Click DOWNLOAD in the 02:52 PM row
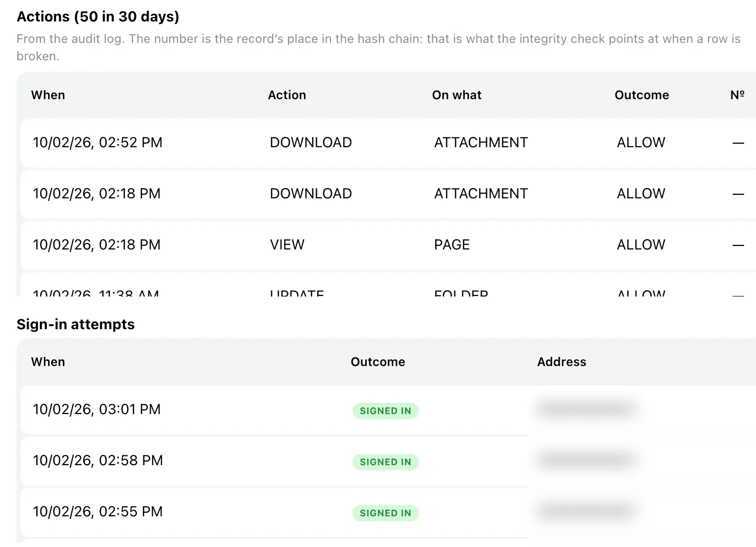The width and height of the screenshot is (756, 547). coord(311,143)
